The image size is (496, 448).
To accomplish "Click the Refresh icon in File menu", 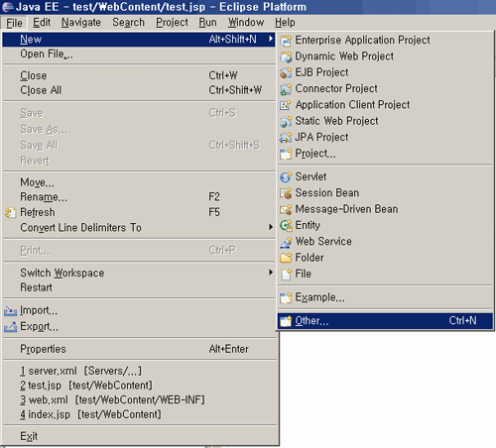I will 10,212.
